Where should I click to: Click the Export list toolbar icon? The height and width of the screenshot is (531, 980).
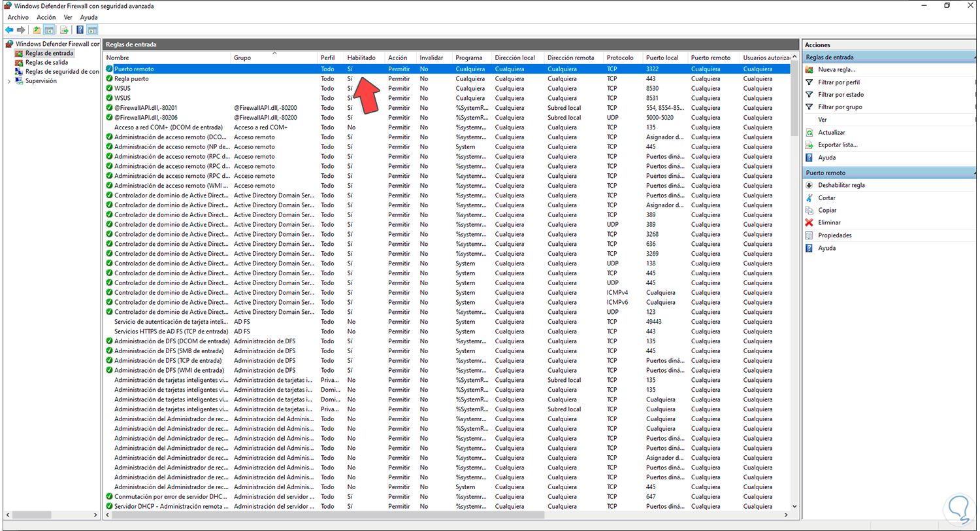[64, 30]
